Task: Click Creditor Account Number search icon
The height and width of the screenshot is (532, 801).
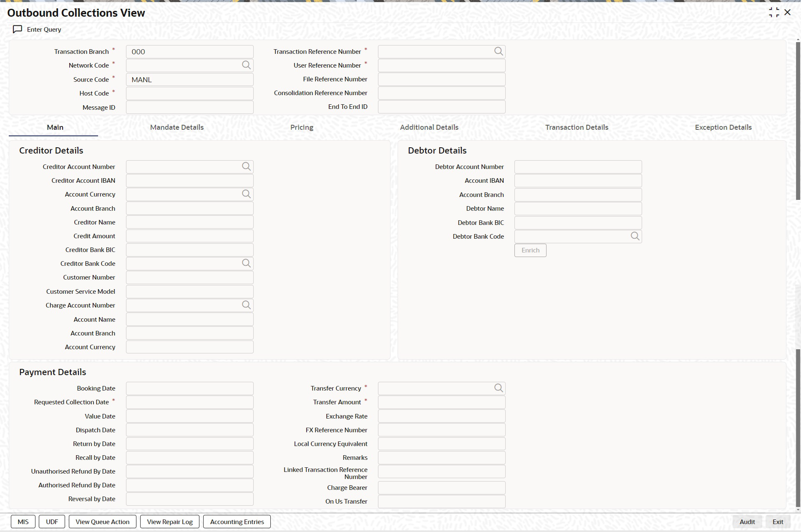Action: (246, 166)
